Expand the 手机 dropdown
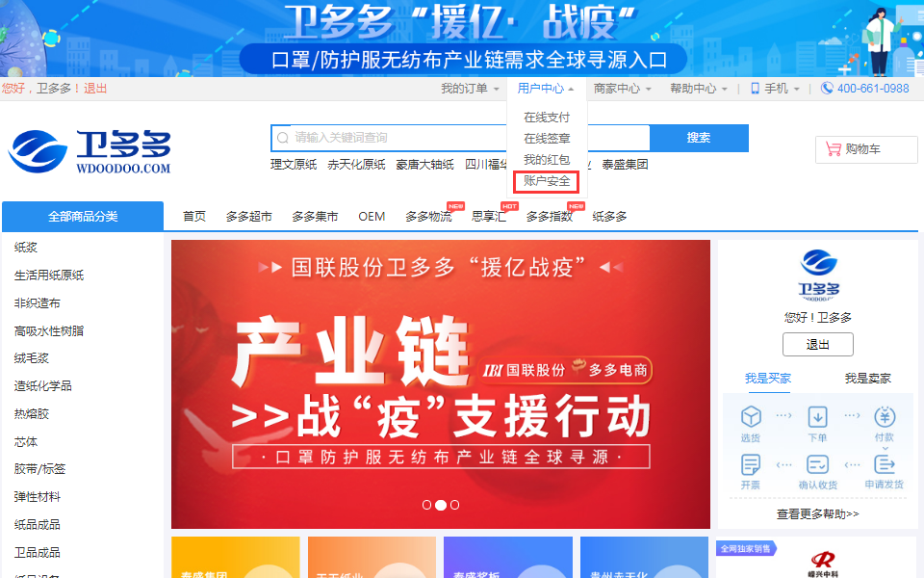Image resolution: width=924 pixels, height=578 pixels. tap(782, 89)
